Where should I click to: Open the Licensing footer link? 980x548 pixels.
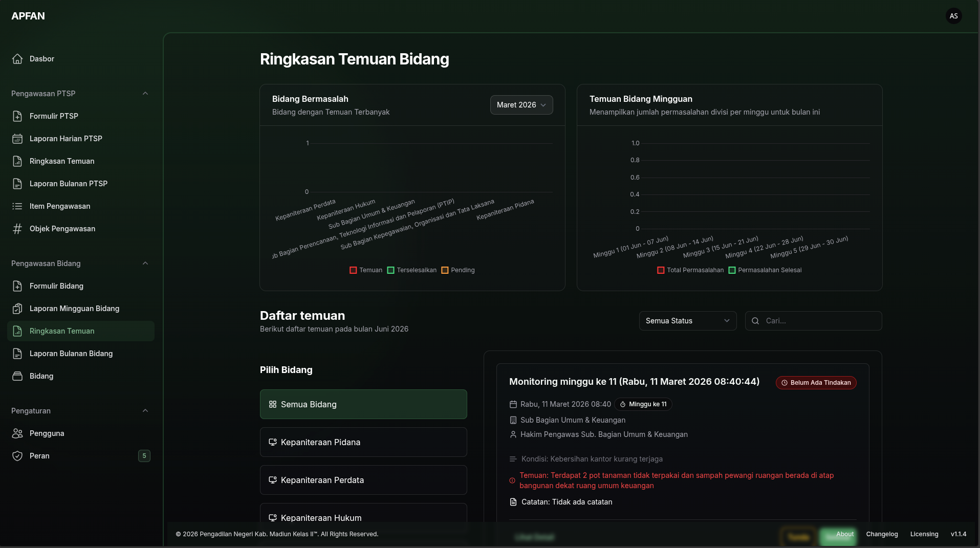[x=924, y=534]
